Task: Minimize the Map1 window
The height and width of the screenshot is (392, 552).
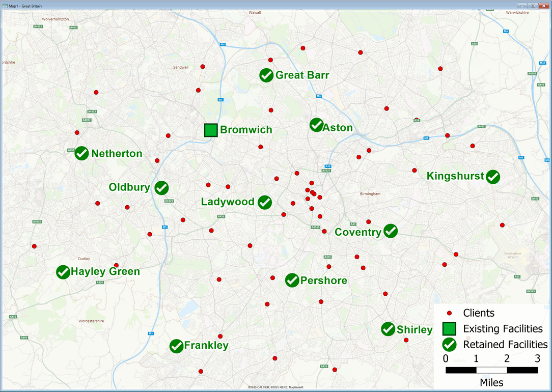Action: pos(522,6)
